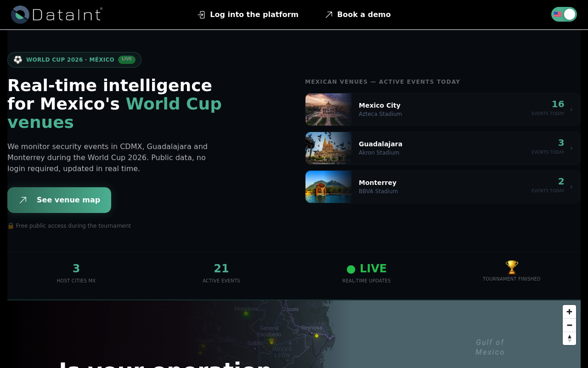Click the event marker near General Escobedo

271,341
